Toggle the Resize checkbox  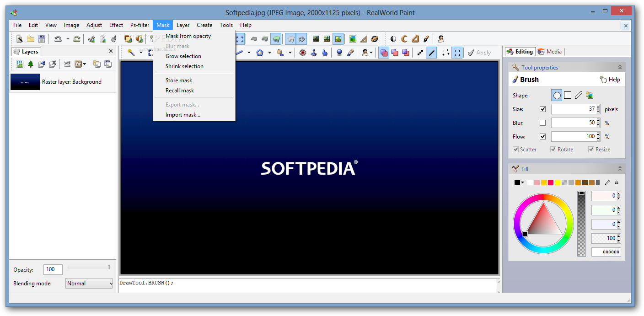click(591, 150)
